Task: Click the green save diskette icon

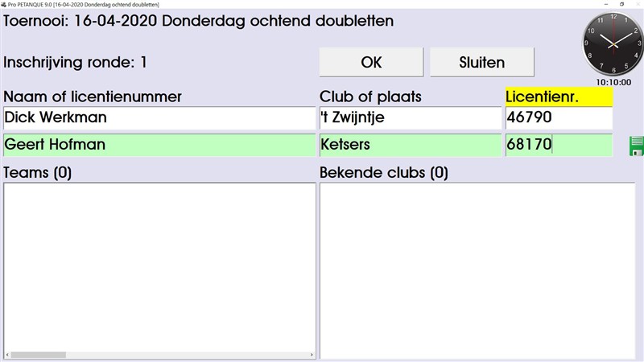Action: (x=637, y=146)
